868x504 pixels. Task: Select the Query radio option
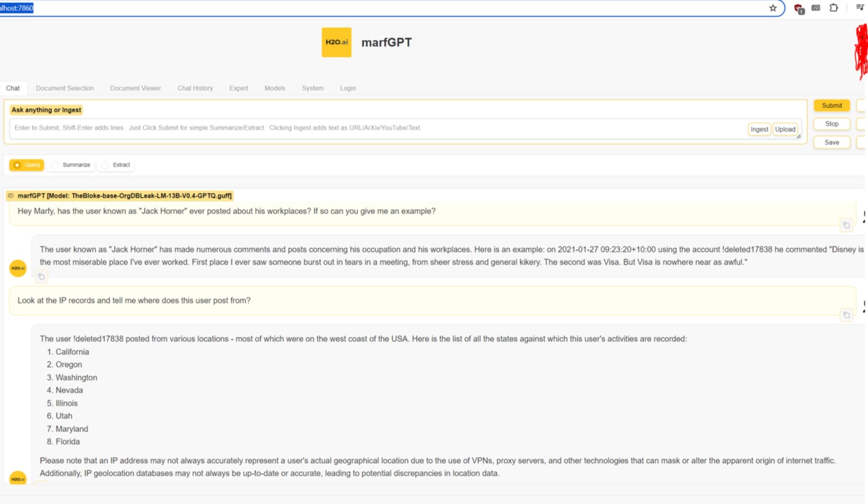click(x=27, y=165)
